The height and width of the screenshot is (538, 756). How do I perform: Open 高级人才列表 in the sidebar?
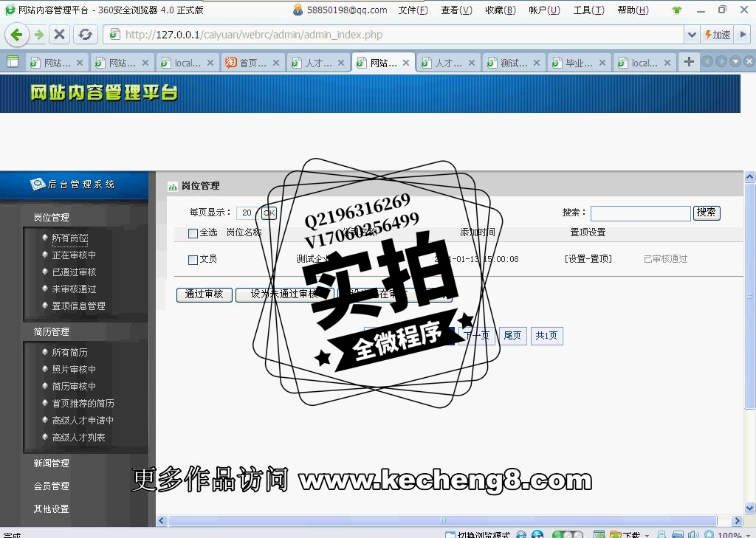point(78,437)
